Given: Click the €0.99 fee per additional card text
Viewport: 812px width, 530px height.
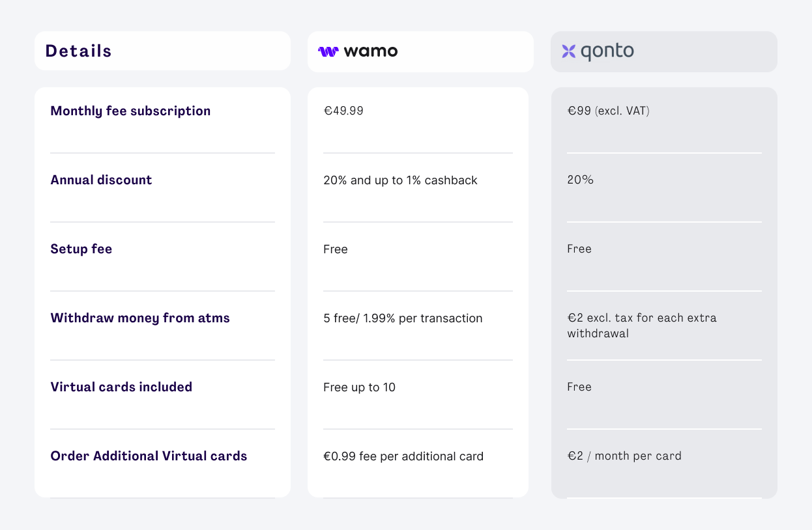Looking at the screenshot, I should coord(403,456).
